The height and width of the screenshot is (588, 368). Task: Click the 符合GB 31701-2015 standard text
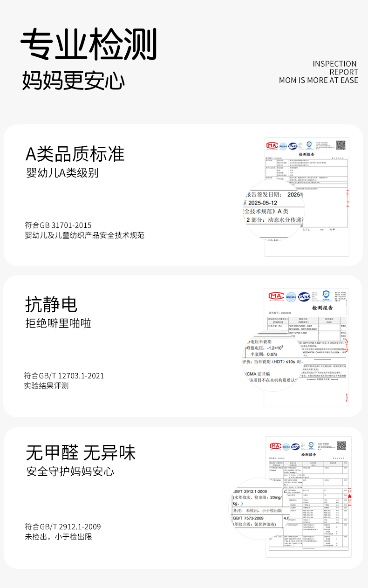click(x=58, y=225)
